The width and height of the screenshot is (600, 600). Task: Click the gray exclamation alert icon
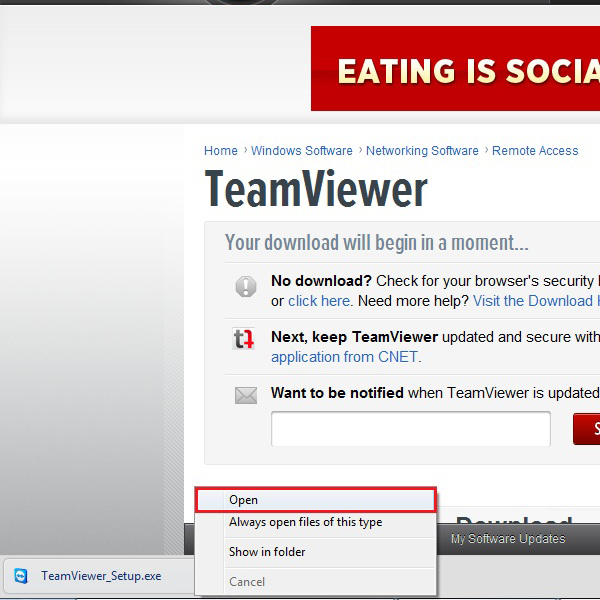pos(246,286)
